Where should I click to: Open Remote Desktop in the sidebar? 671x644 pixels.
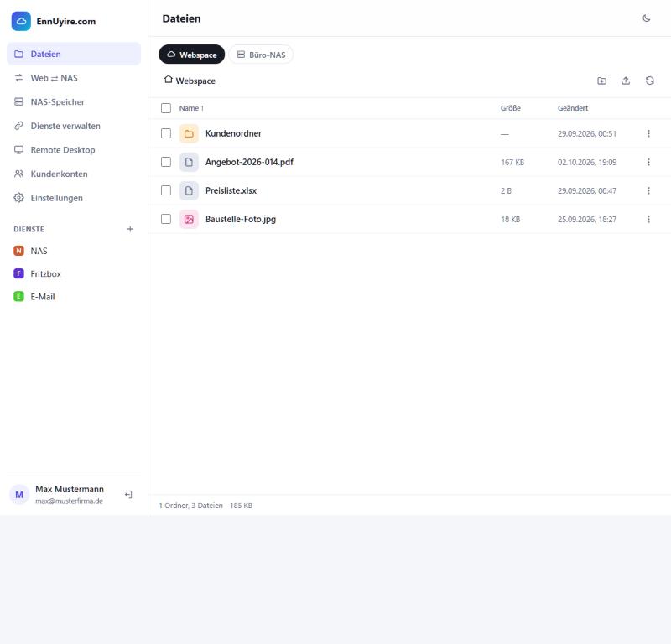(x=74, y=150)
